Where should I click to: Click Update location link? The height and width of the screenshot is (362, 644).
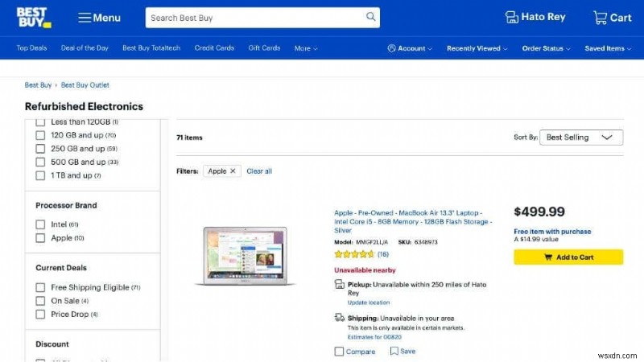pyautogui.click(x=369, y=302)
